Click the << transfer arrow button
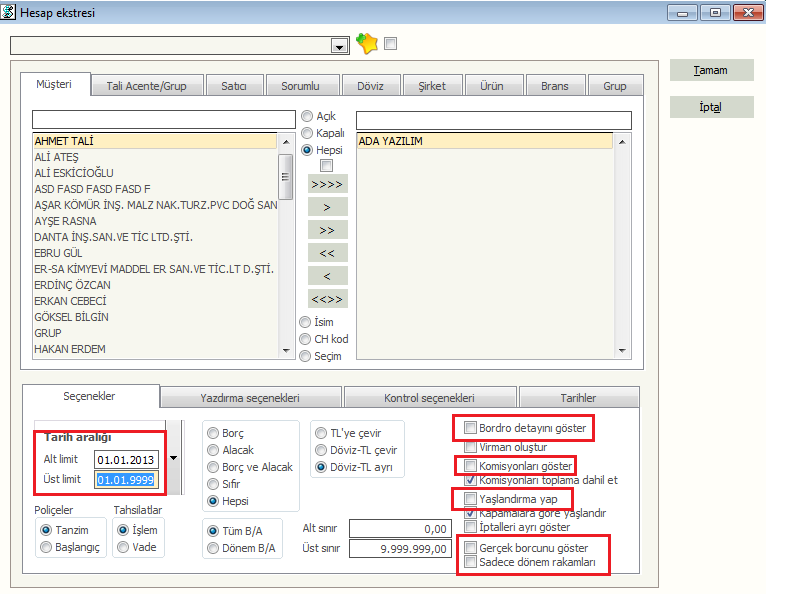 328,253
